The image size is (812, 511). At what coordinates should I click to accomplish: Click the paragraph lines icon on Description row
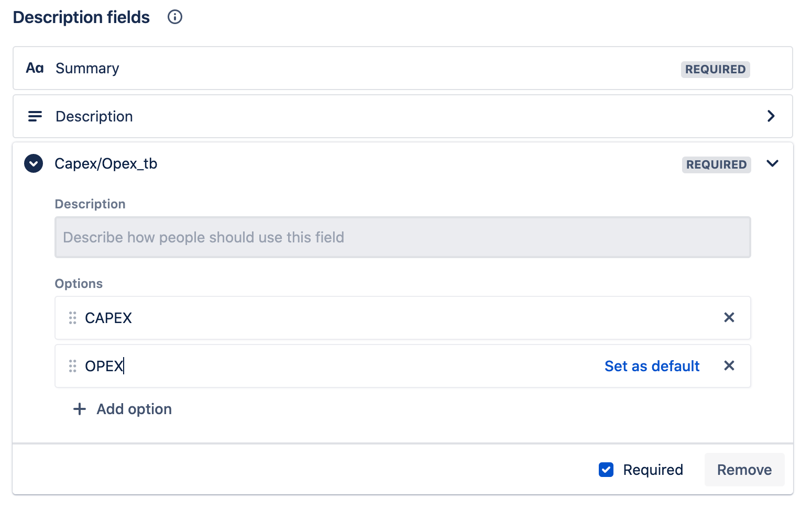35,116
